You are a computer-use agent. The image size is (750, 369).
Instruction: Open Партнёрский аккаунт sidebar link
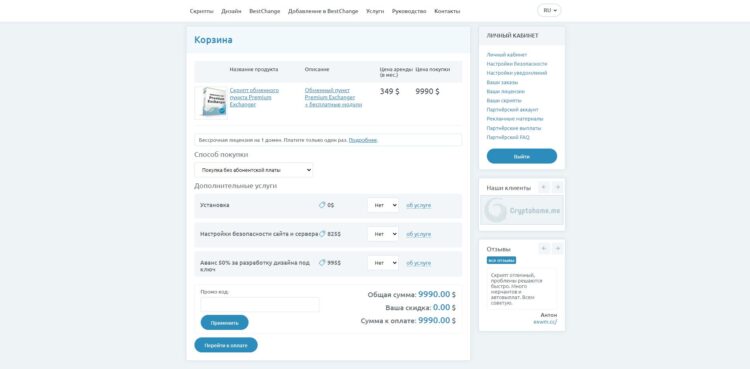pos(513,110)
